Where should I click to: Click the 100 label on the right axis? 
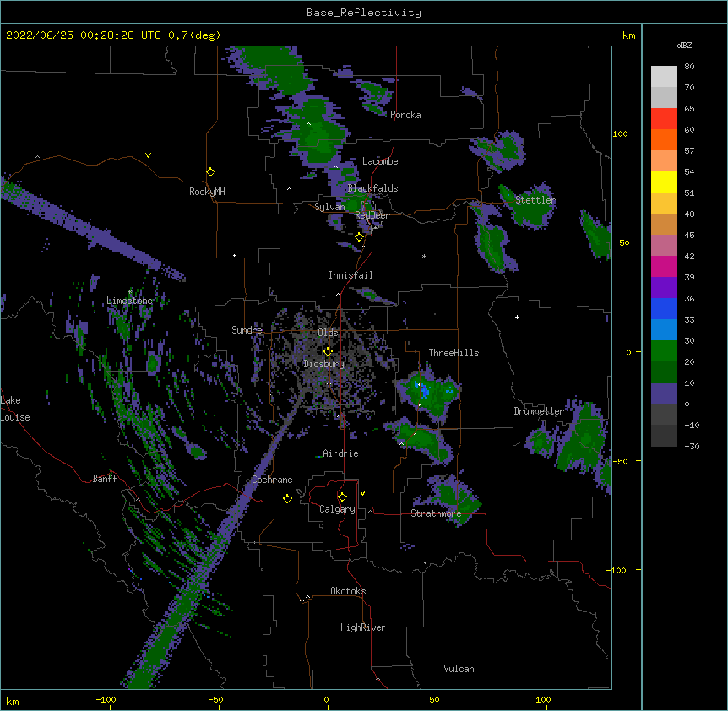(x=620, y=133)
